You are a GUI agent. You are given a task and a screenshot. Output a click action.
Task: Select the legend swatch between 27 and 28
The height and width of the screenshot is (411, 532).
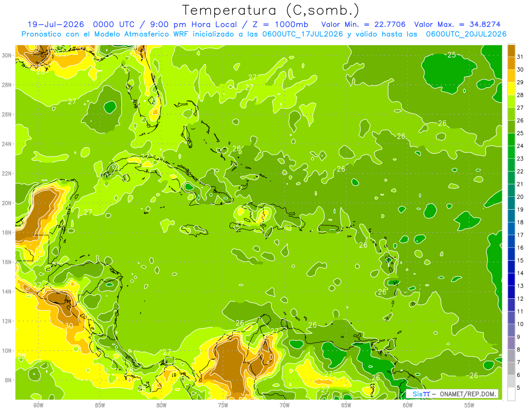511,101
